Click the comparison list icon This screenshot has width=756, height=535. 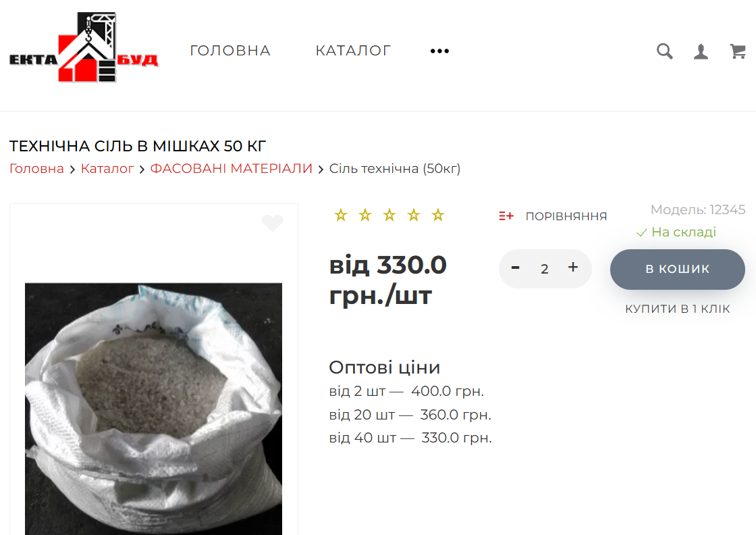506,215
